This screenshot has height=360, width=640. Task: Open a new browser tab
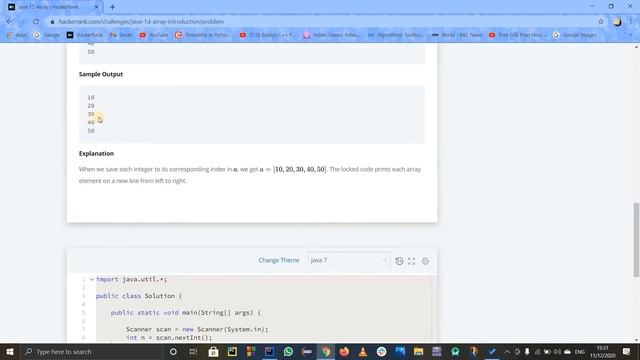tap(112, 7)
